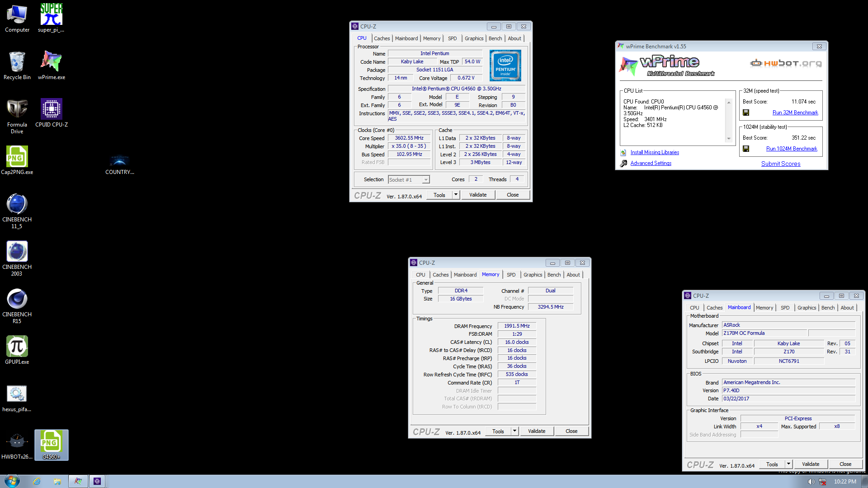Screen dimensions: 868x488
Task: Expand Tools arrow in Memory window
Action: point(514,431)
